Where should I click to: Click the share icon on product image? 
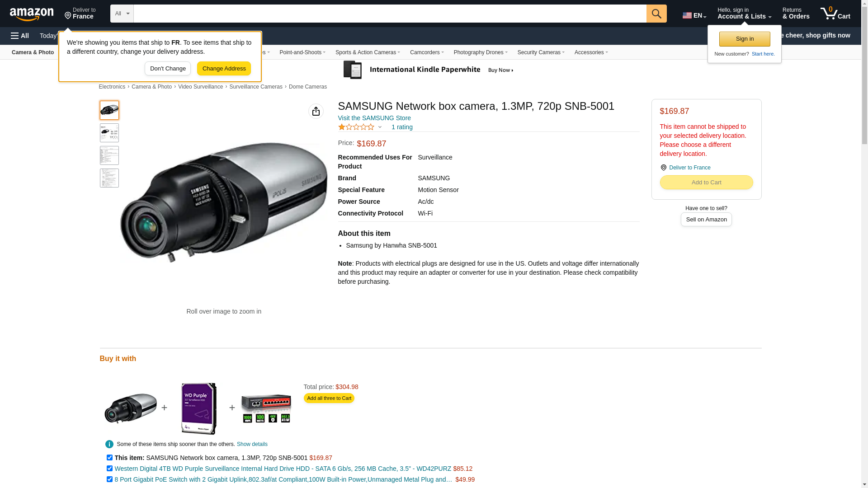[316, 111]
